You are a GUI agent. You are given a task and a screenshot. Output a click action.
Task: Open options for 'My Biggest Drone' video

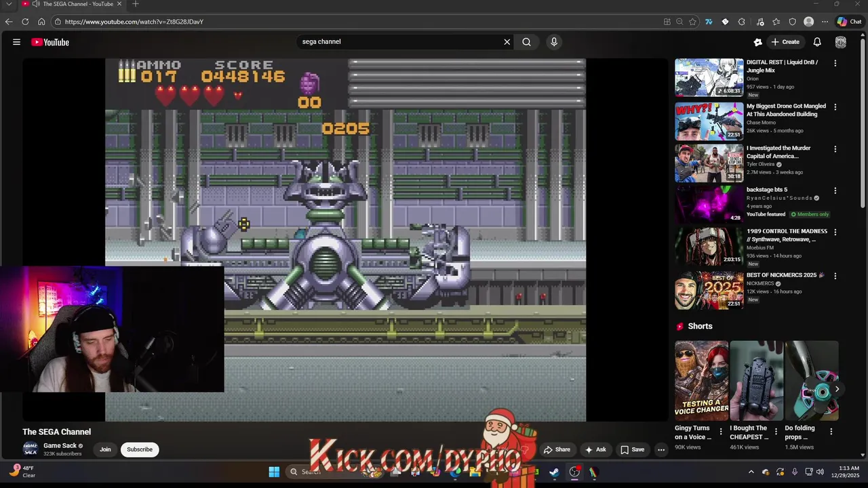click(x=835, y=107)
